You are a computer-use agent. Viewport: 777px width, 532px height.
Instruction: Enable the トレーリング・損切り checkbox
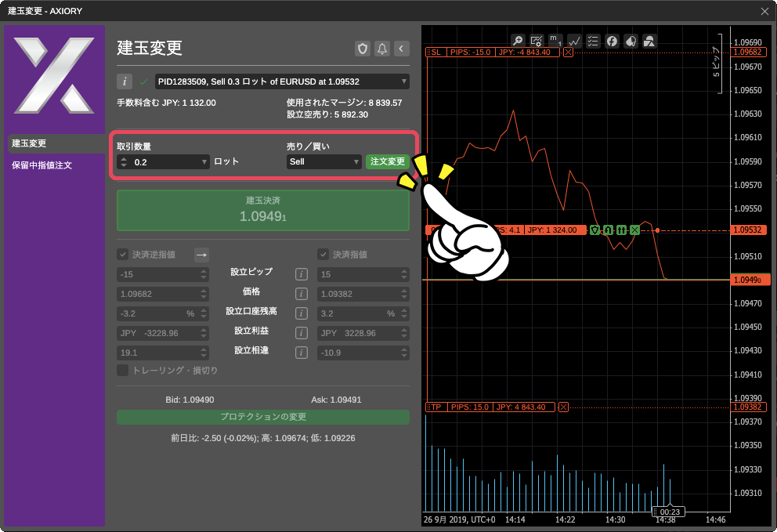tap(122, 371)
